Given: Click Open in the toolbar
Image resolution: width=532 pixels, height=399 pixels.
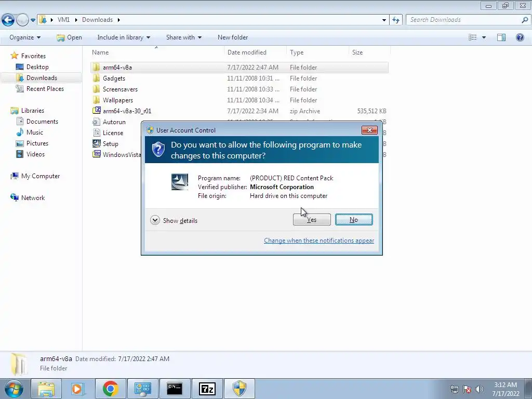Looking at the screenshot, I should coord(69,37).
